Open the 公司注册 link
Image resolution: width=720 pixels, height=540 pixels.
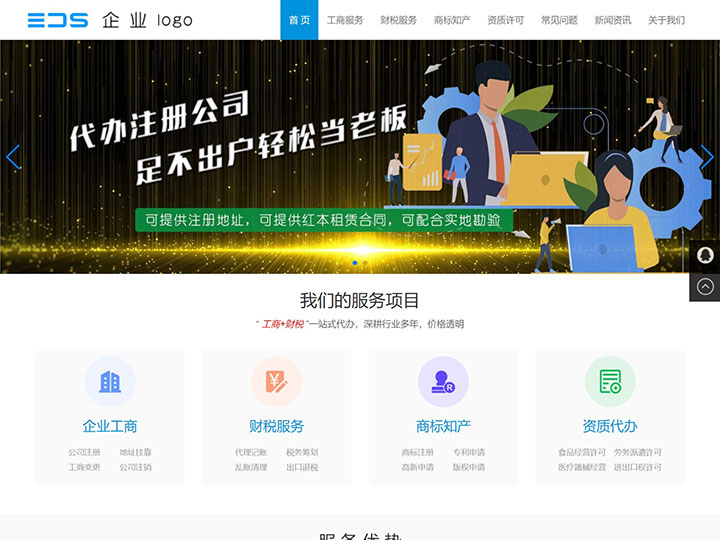(x=84, y=452)
